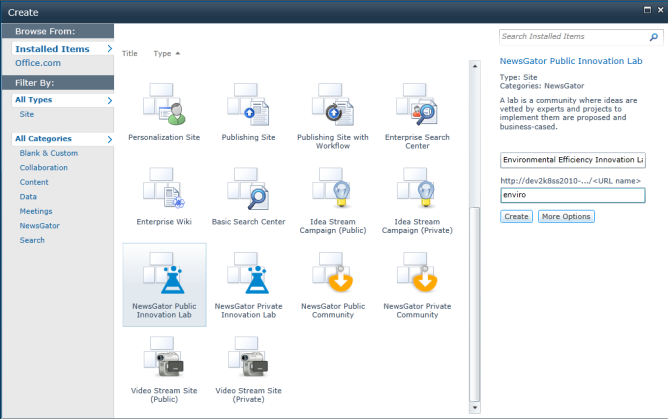Viewport: 668px width, 419px height.
Task: Browse templates from Office.com
Action: click(x=38, y=63)
